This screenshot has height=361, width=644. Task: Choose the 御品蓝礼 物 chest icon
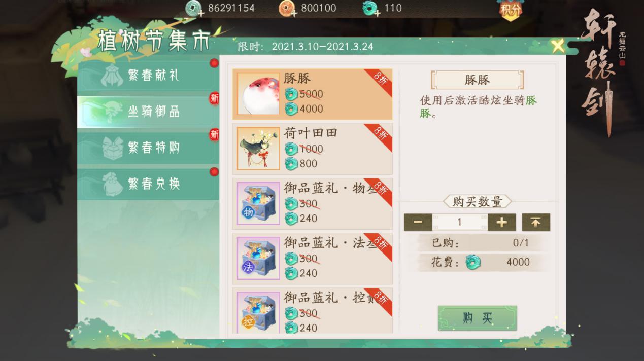coord(258,203)
